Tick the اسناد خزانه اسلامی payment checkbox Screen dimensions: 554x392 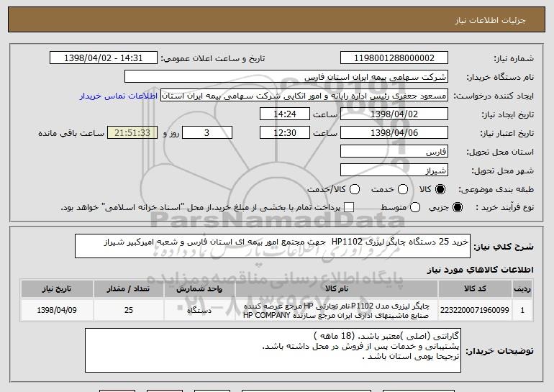point(349,207)
